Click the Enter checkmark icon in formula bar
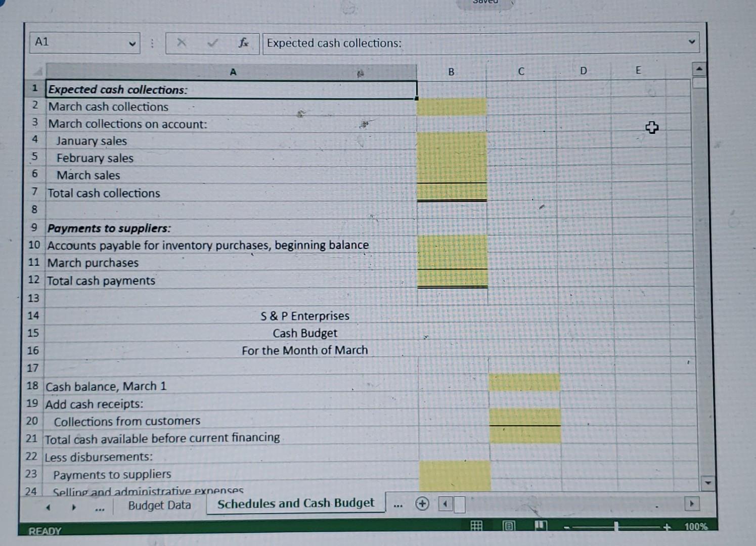 212,43
